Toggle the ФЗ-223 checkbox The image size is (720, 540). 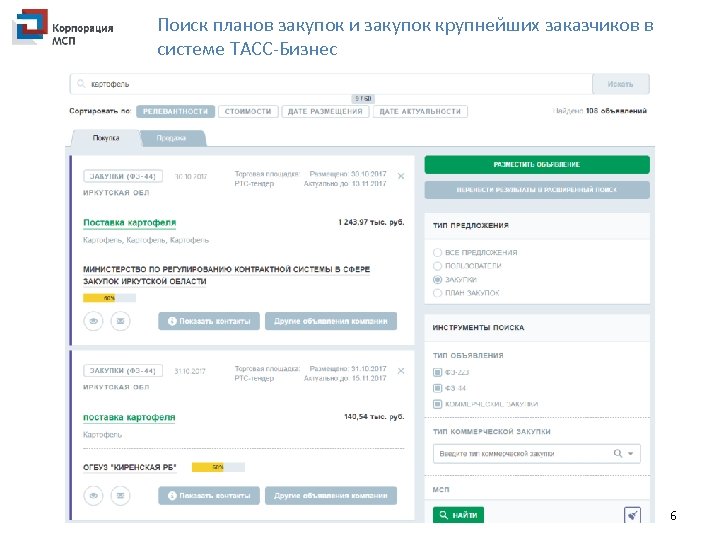pyautogui.click(x=437, y=372)
